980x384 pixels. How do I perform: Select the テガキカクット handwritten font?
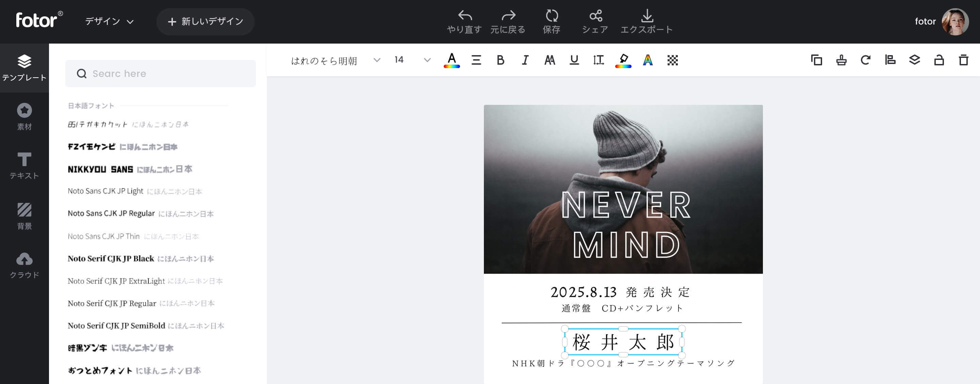pyautogui.click(x=128, y=125)
